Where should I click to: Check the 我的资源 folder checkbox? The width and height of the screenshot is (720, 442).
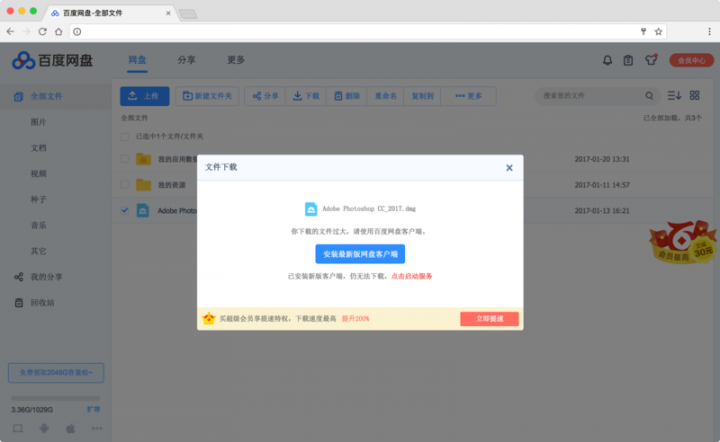click(x=124, y=185)
